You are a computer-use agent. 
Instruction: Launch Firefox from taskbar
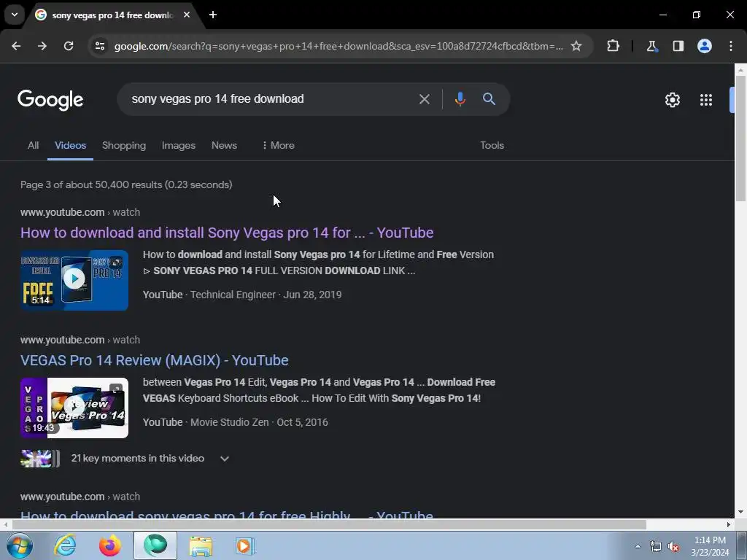pos(110,545)
